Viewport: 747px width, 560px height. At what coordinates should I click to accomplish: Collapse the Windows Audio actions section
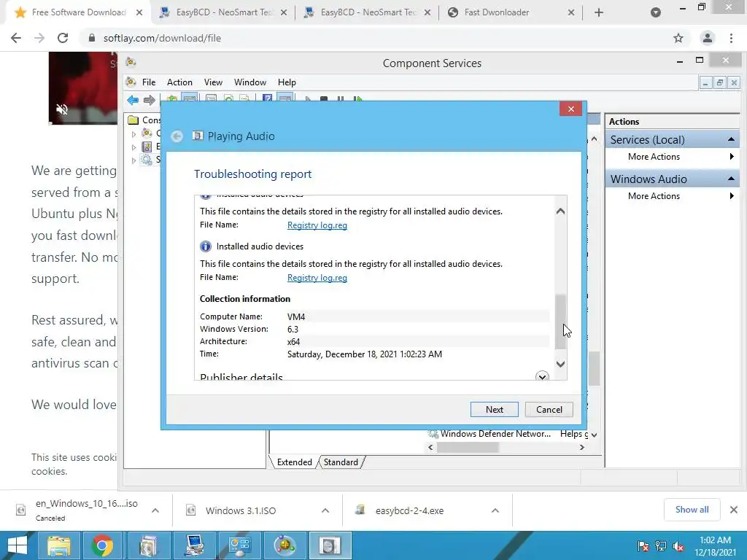pos(731,179)
